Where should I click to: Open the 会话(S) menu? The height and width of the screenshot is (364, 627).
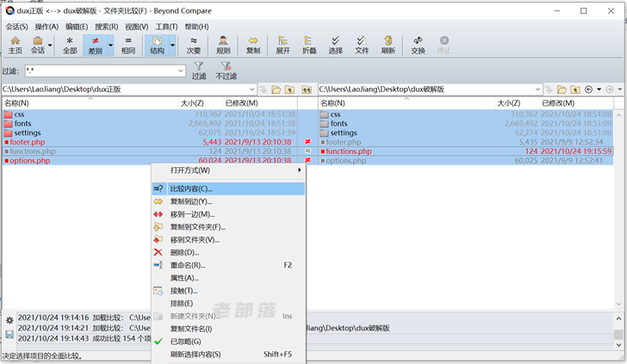(17, 27)
